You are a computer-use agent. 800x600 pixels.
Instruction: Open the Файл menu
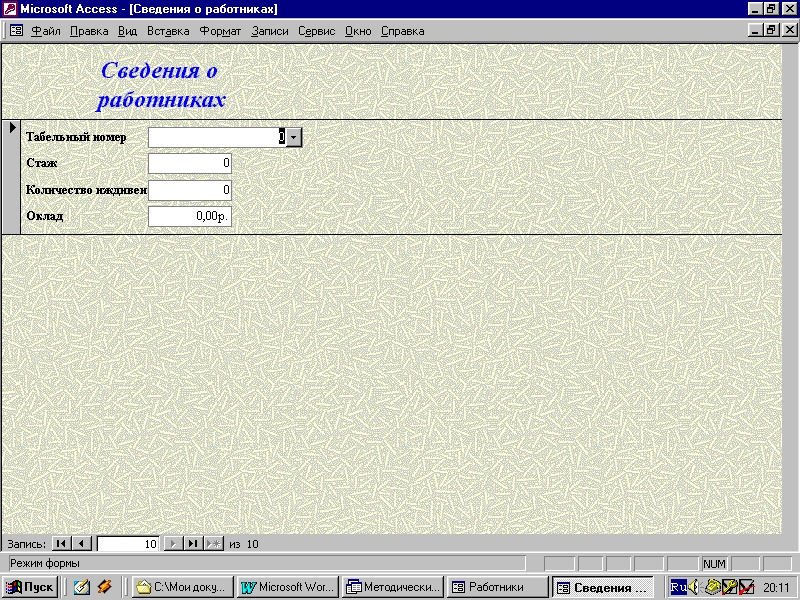[x=46, y=31]
